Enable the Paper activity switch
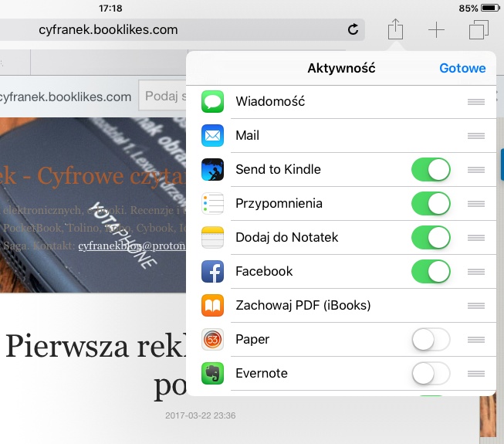504x444 pixels. click(x=431, y=339)
